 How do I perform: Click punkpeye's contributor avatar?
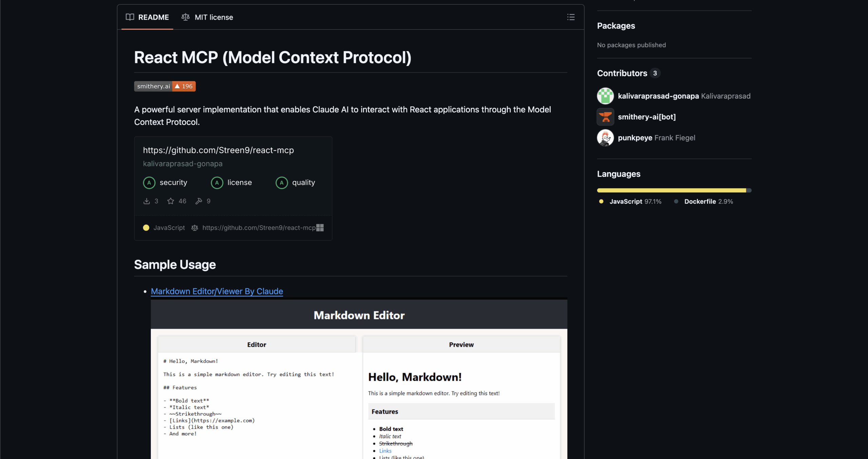[605, 138]
